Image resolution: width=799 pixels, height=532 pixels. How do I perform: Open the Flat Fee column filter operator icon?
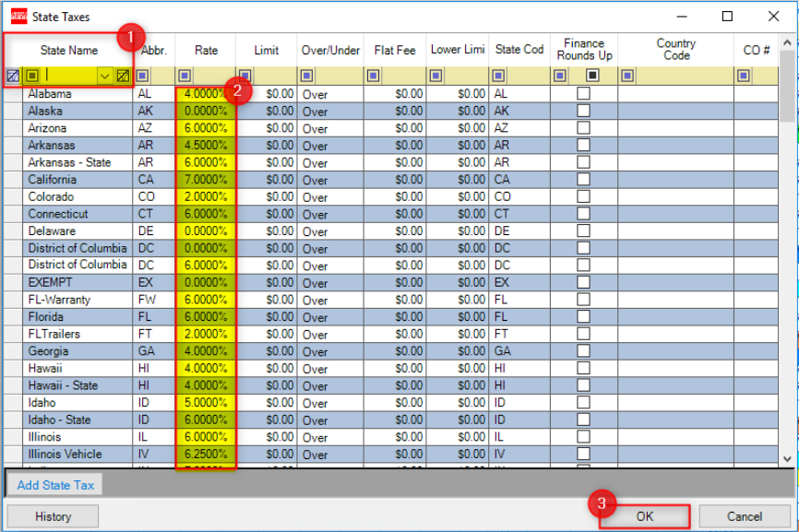click(x=373, y=76)
